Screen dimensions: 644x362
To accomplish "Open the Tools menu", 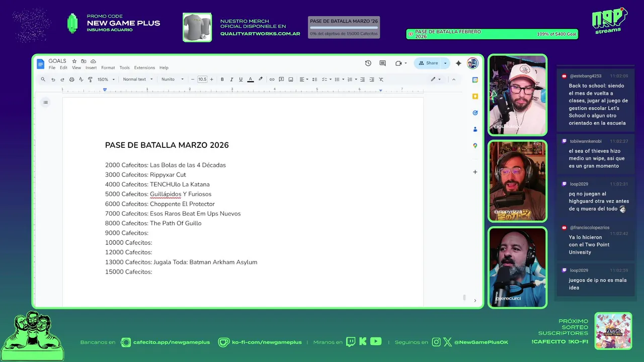I will tap(125, 68).
